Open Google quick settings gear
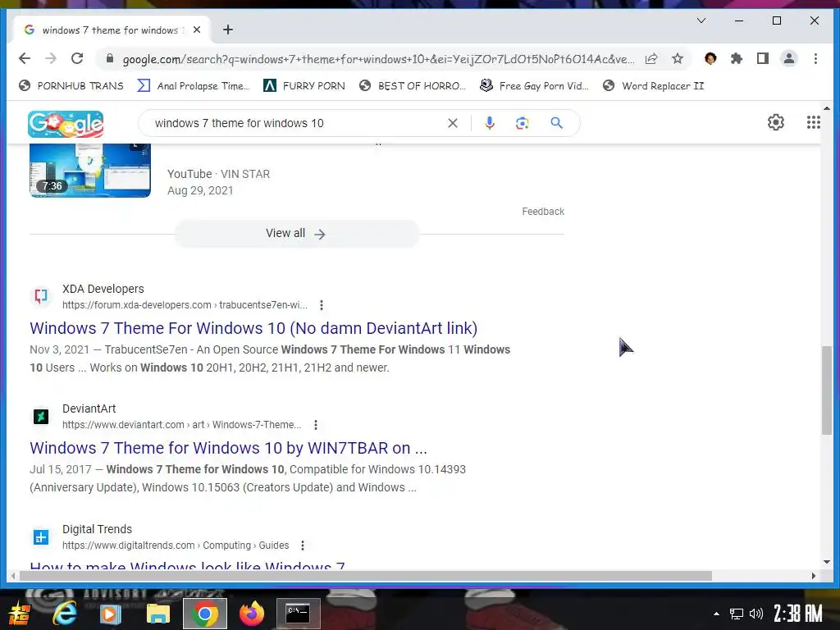Viewport: 840px width, 630px height. pos(776,123)
